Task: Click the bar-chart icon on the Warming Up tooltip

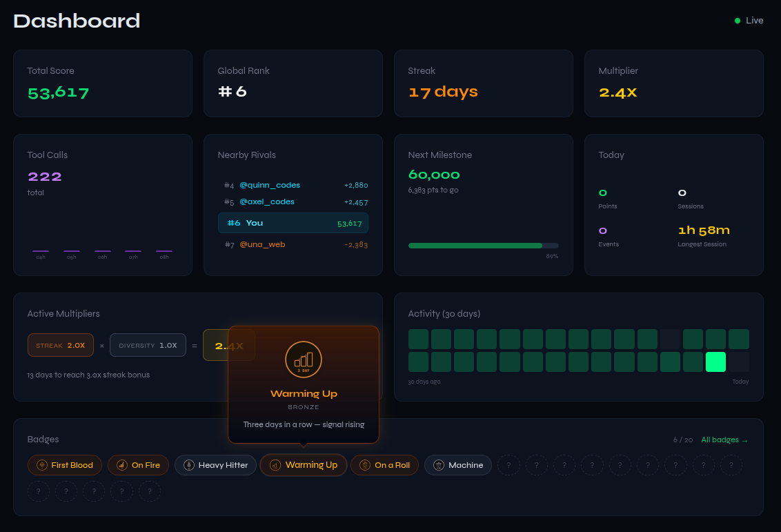Action: 304,359
